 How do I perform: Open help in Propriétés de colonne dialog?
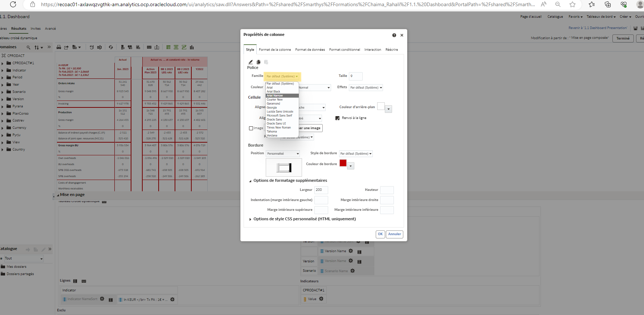click(x=394, y=35)
